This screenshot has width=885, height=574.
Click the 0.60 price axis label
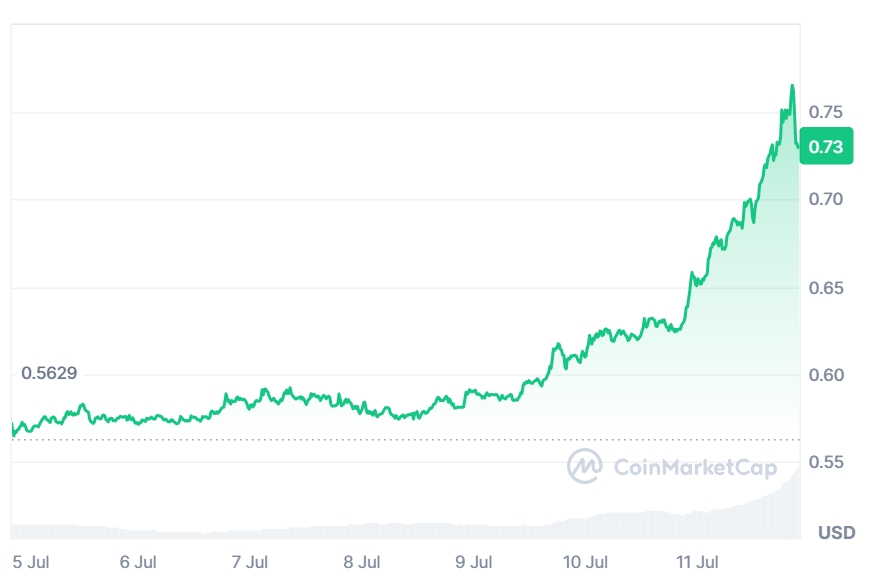coord(826,375)
